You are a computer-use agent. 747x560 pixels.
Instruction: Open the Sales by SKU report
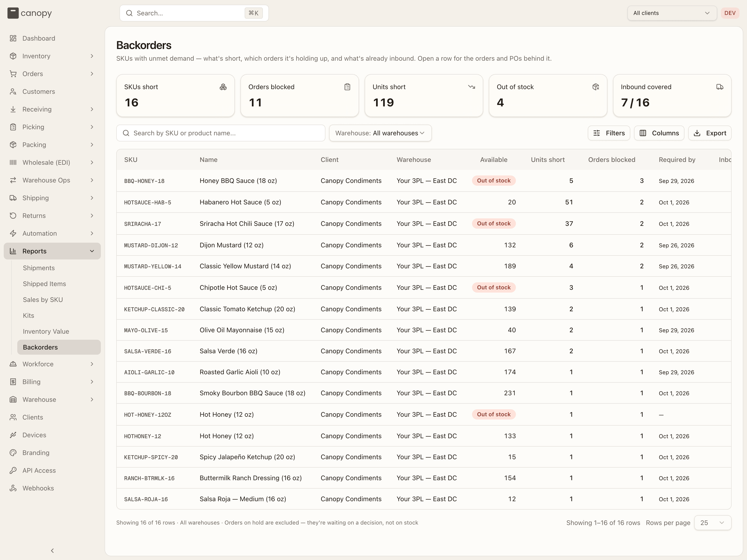[59, 300]
